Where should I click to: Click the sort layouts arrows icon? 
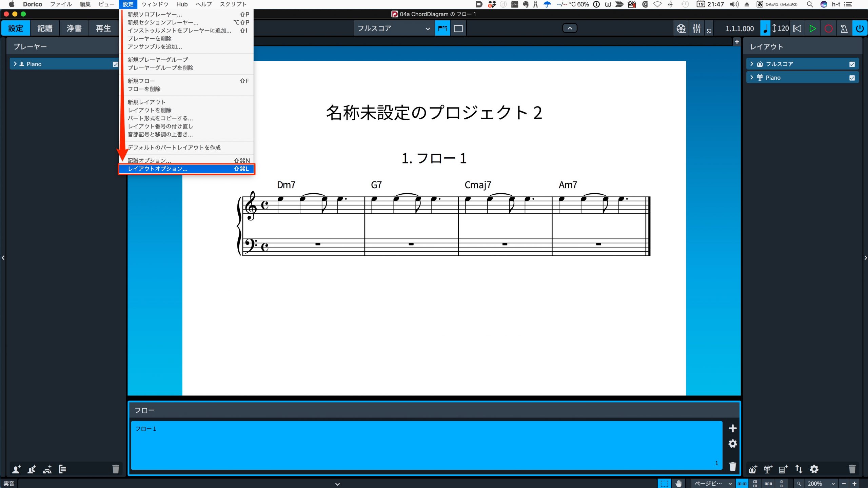coord(799,469)
